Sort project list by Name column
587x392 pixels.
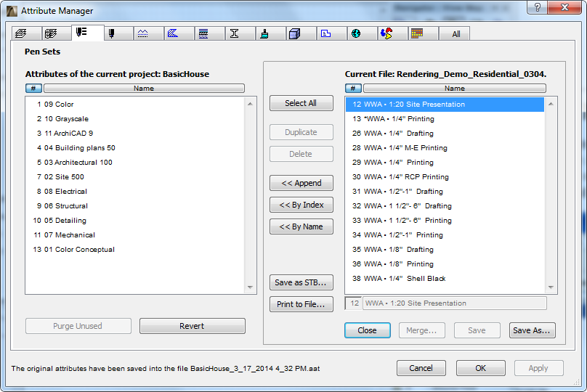(x=144, y=89)
